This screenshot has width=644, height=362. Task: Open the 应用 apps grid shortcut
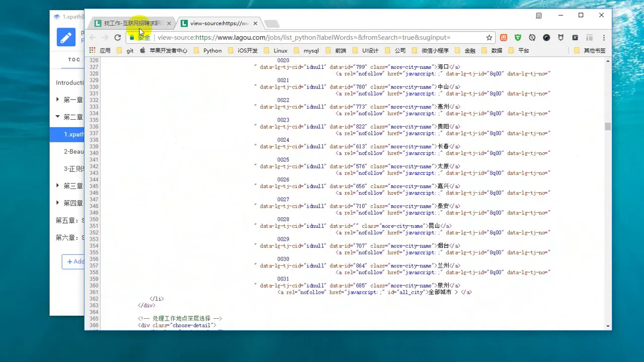pyautogui.click(x=100, y=51)
